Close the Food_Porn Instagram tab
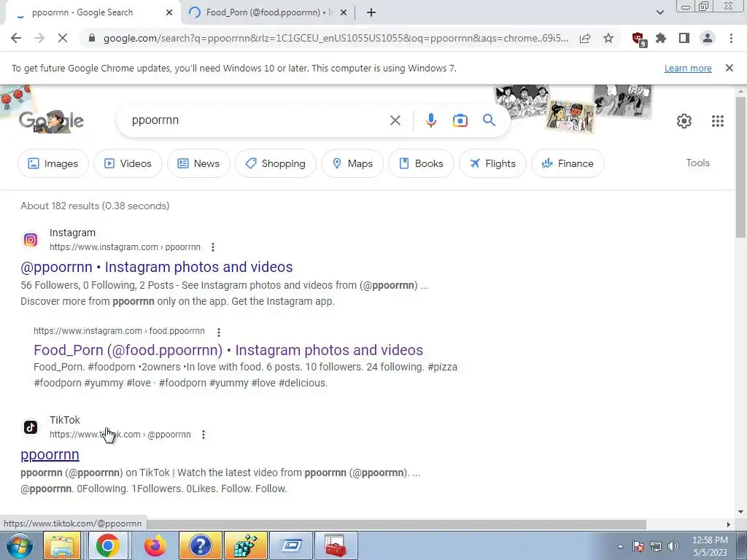This screenshot has width=747, height=560. click(x=344, y=13)
